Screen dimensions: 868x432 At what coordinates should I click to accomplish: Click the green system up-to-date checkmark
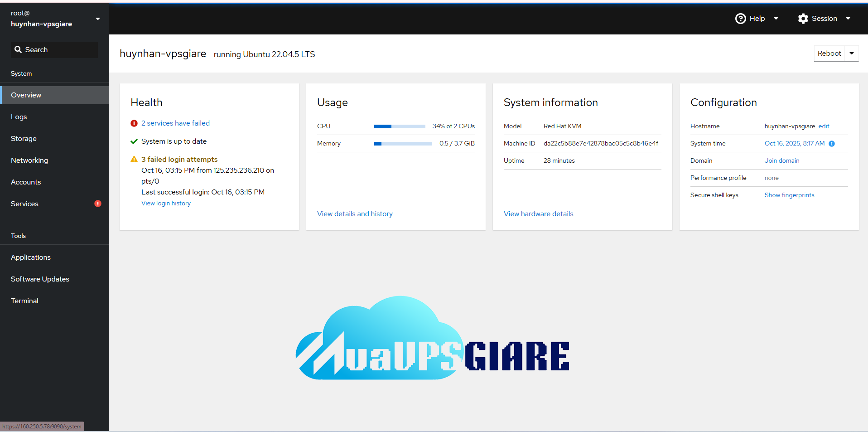click(x=134, y=141)
